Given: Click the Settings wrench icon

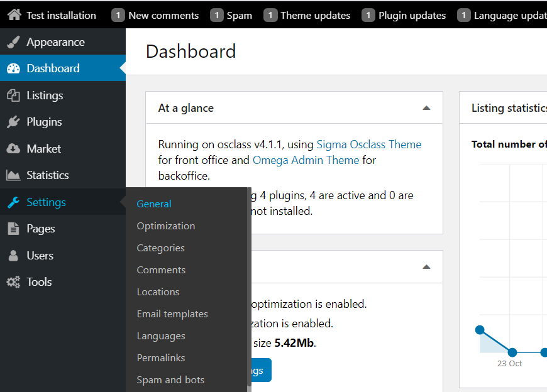Looking at the screenshot, I should tap(13, 202).
